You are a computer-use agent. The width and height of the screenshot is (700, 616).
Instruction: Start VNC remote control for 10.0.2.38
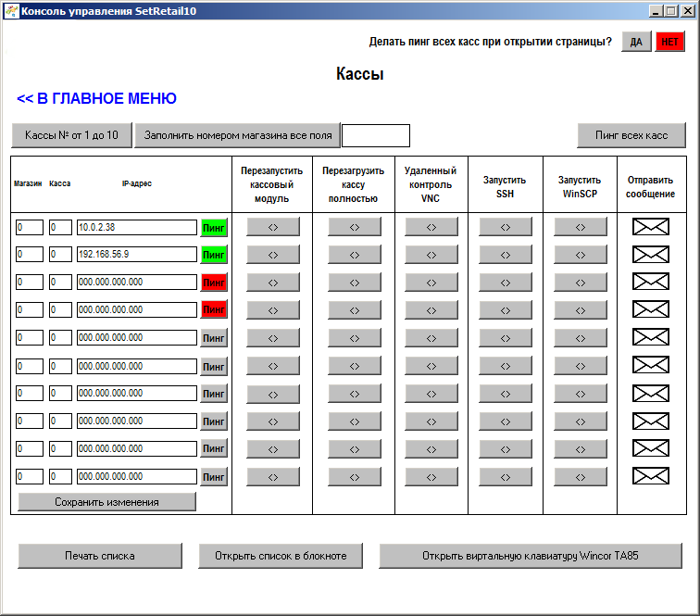pyautogui.click(x=431, y=227)
